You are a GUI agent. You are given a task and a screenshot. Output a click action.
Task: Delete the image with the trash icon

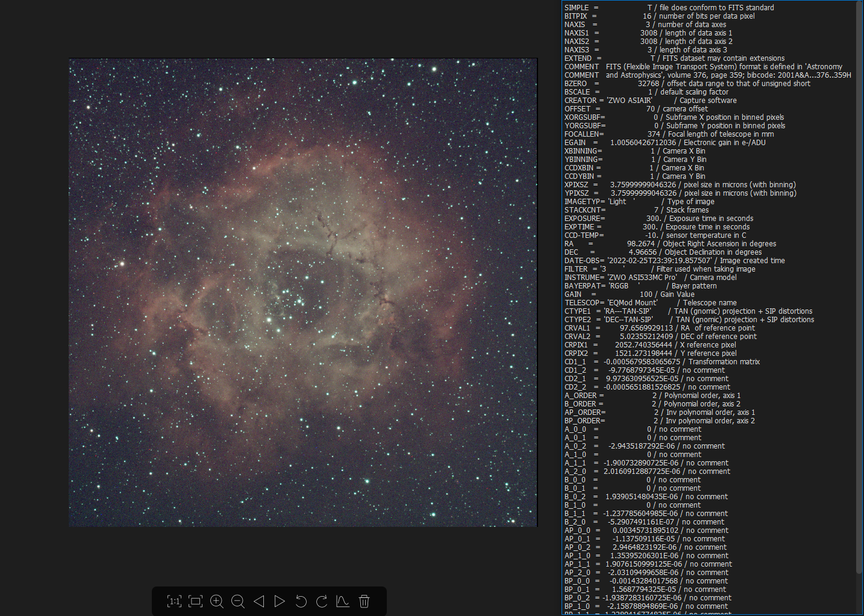364,601
